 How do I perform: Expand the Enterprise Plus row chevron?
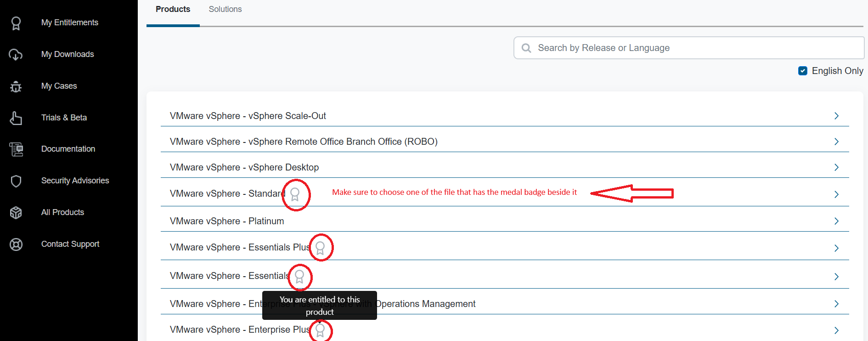(836, 330)
